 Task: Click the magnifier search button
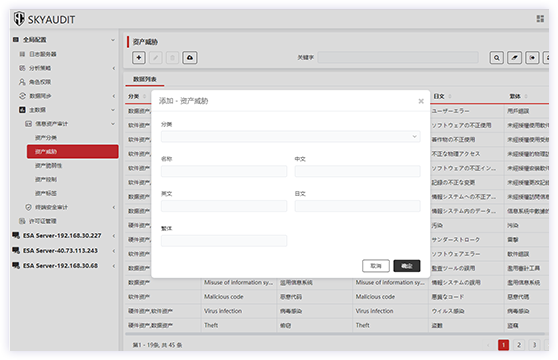[496, 58]
